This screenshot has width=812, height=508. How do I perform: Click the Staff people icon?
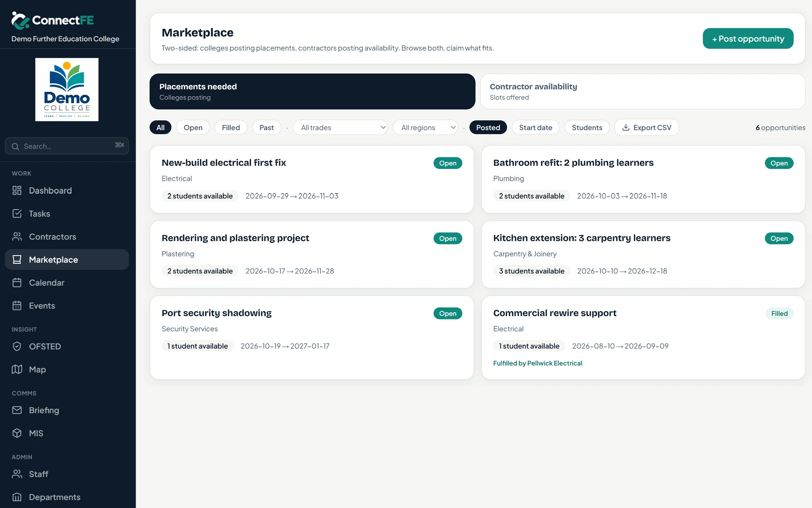[x=17, y=474]
